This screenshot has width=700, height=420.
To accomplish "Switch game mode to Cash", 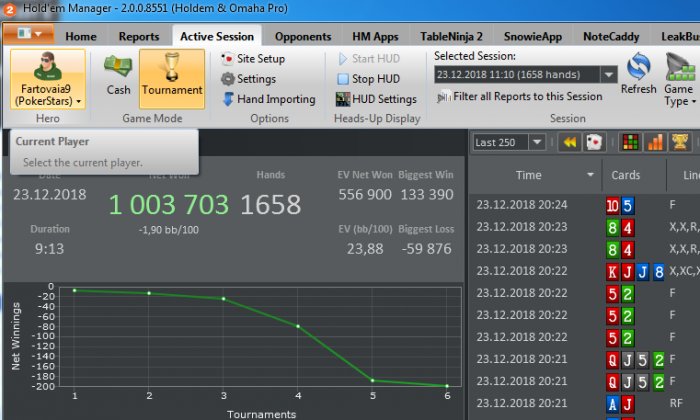I will 118,75.
